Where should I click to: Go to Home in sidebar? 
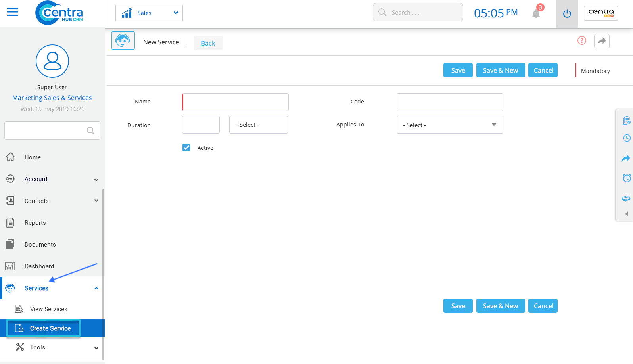(x=33, y=157)
